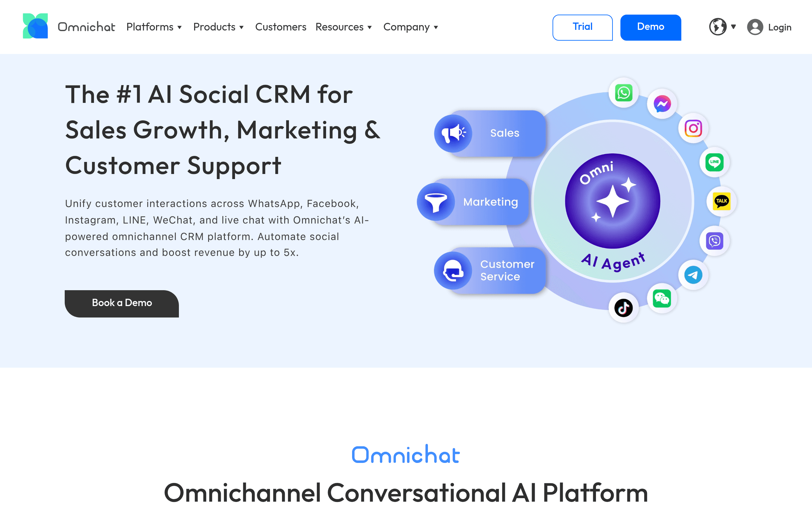Click the WeChat icon
The image size is (812, 508).
(662, 299)
